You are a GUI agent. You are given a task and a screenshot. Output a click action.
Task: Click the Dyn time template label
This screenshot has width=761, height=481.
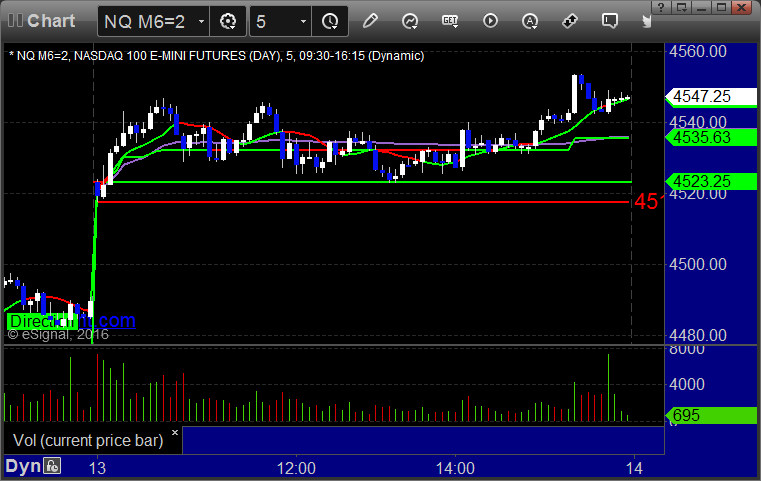tap(23, 466)
